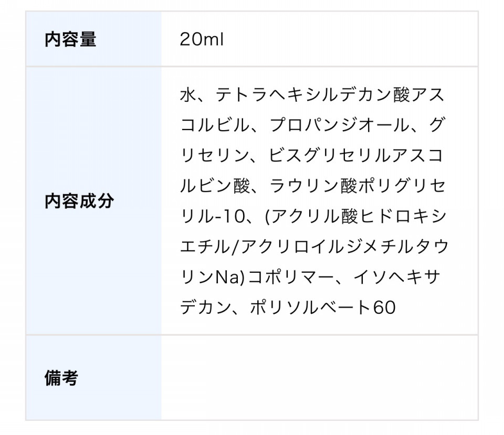This screenshot has width=504, height=435.
Task: Click イソヘキサ ingredient text
Action: 397,277
